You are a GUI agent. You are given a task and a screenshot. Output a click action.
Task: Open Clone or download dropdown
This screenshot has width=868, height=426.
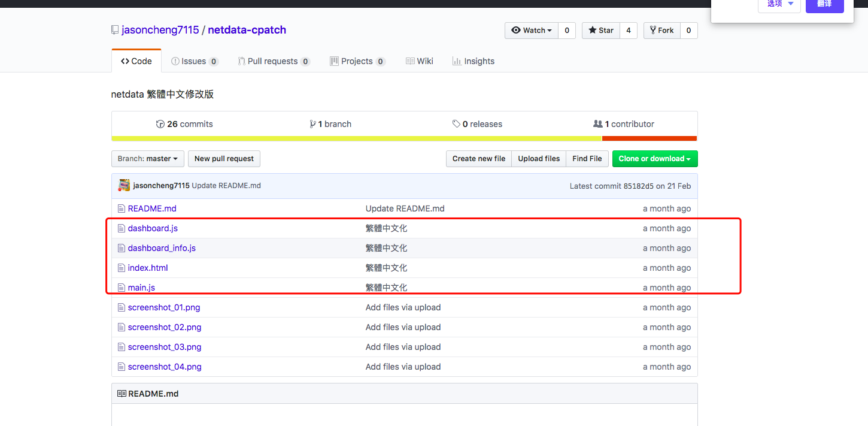(655, 159)
